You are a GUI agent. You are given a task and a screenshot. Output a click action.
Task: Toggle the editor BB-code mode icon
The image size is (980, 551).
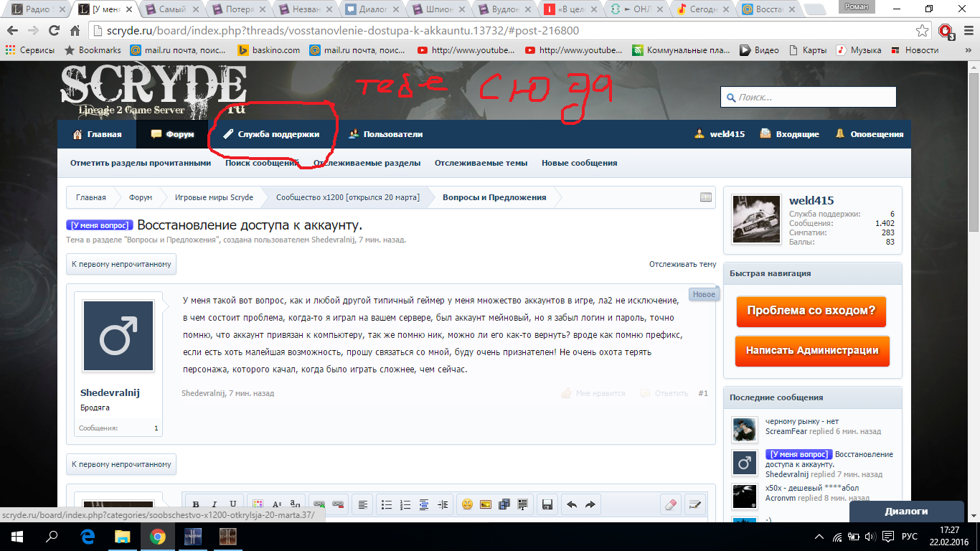[694, 504]
